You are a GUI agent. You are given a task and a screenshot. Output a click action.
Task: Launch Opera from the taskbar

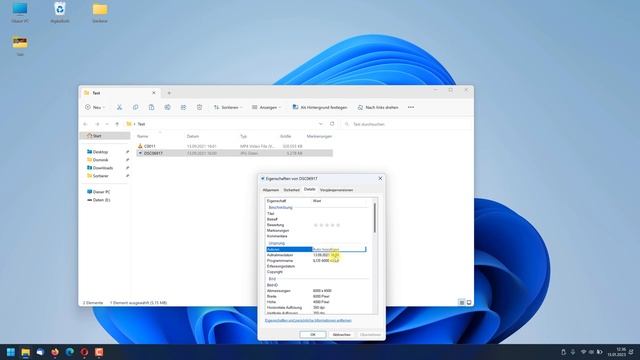coord(84,352)
